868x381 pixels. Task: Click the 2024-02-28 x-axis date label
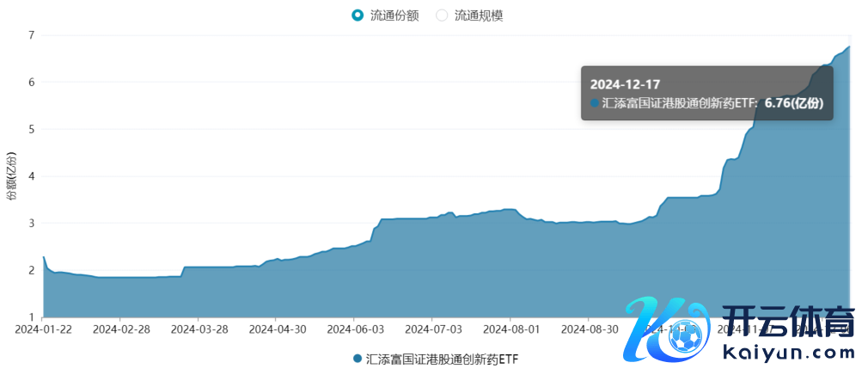pyautogui.click(x=121, y=328)
